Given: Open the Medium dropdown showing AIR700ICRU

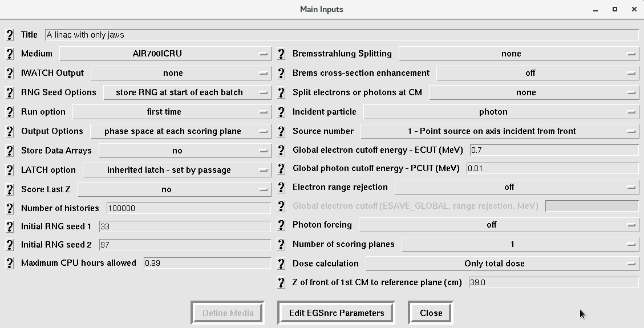Looking at the screenshot, I should point(165,54).
